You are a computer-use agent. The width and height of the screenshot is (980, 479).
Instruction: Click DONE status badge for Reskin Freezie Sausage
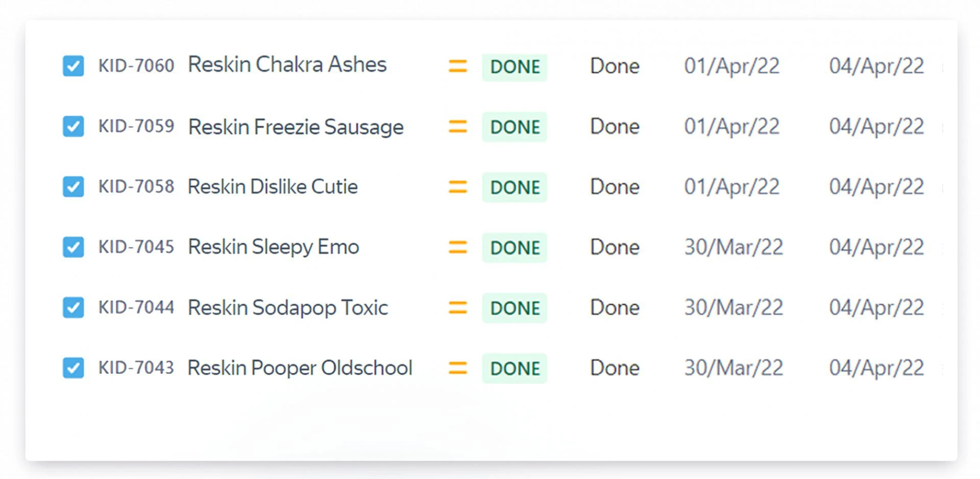[514, 127]
